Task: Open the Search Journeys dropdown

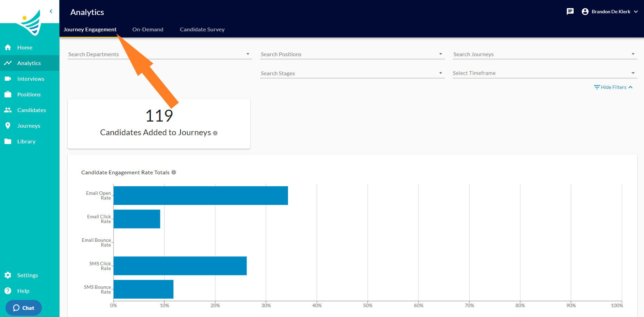Action: [x=545, y=54]
